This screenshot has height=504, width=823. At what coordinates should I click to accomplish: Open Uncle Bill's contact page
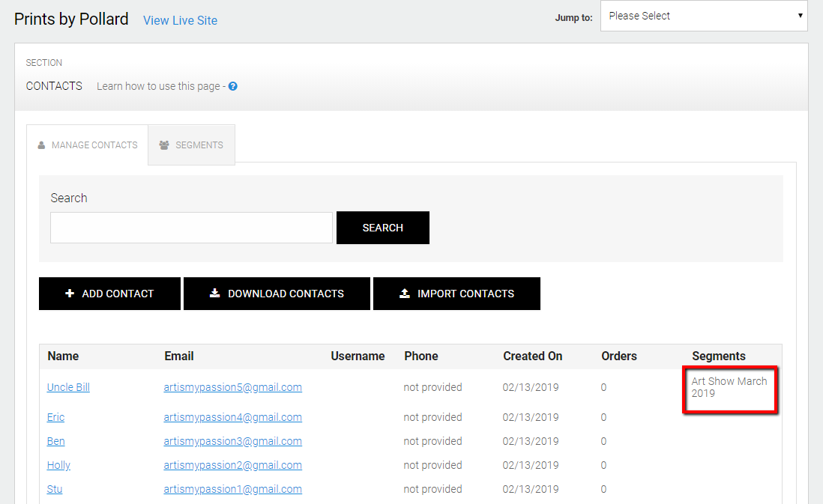point(68,387)
